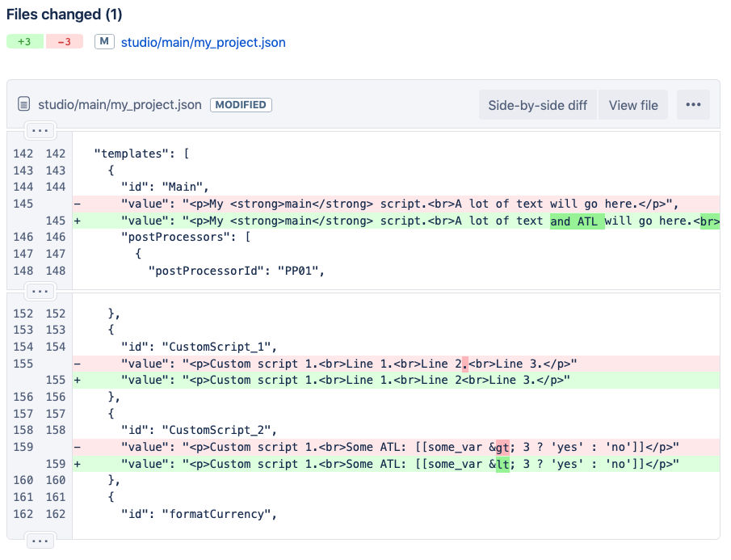Open the more options ellipsis menu
Image resolution: width=731 pixels, height=560 pixels.
(692, 105)
